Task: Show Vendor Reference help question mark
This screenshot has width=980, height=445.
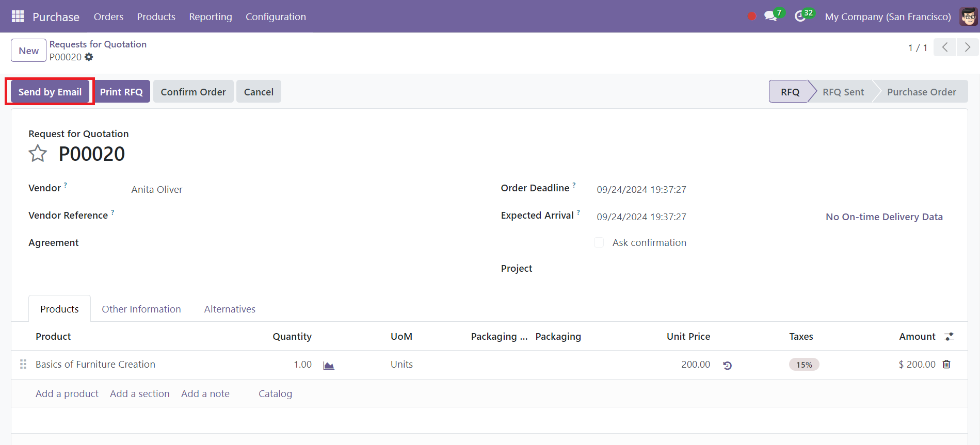Action: [113, 212]
